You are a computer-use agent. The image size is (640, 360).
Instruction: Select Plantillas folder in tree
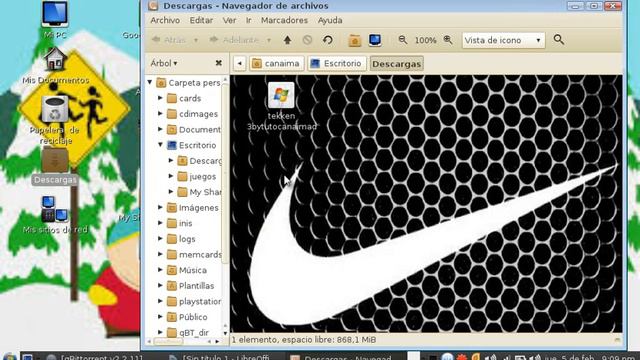pyautogui.click(x=191, y=286)
